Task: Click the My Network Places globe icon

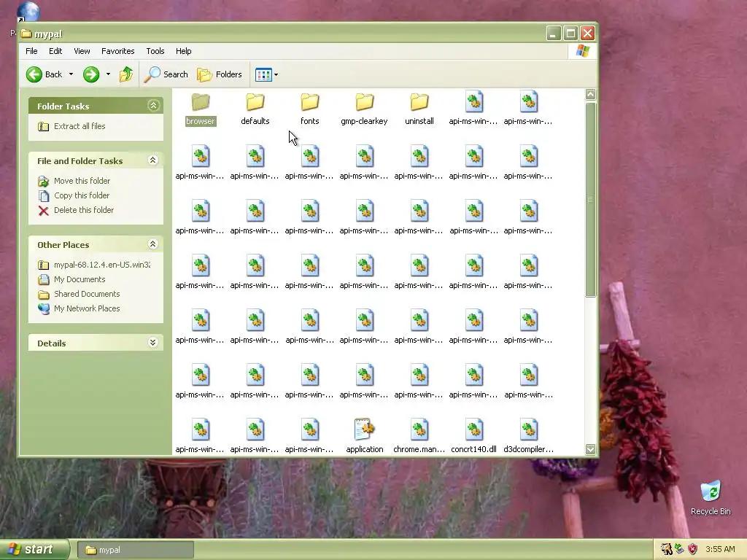Action: tap(43, 308)
